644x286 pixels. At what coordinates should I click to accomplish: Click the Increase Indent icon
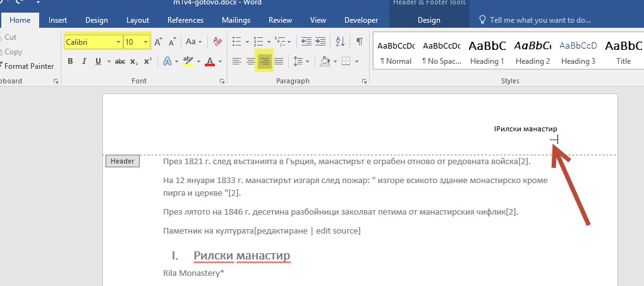tap(322, 42)
